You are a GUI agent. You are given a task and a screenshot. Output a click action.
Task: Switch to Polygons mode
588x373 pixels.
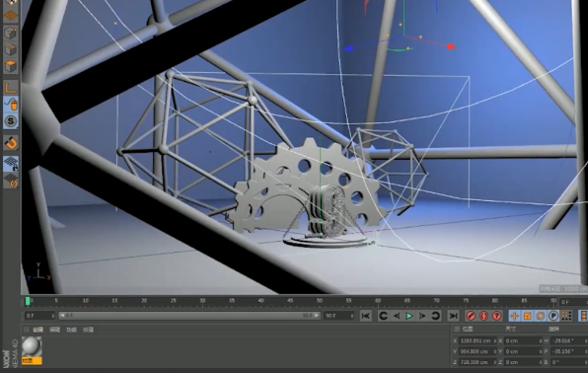[x=11, y=66]
